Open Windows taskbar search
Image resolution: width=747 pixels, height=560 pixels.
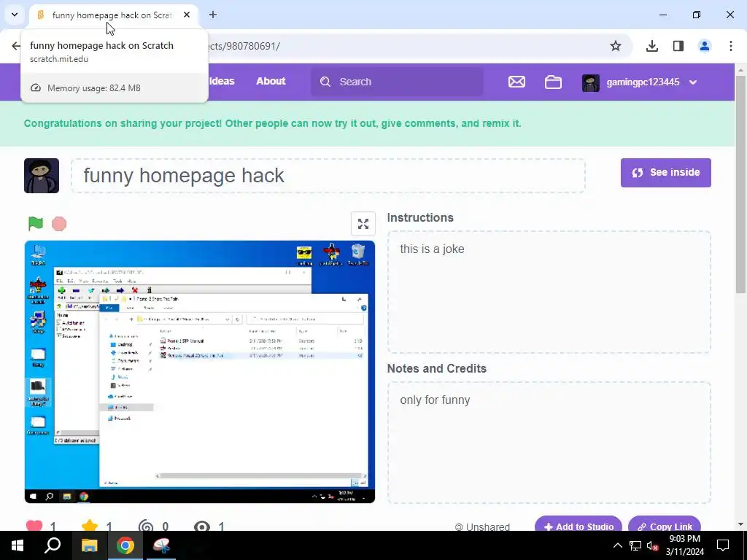(53, 545)
